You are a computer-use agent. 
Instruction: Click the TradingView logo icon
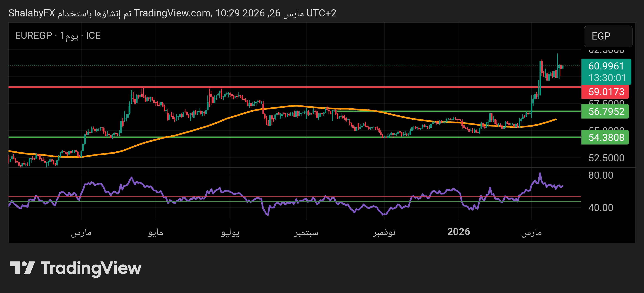pyautogui.click(x=22, y=268)
